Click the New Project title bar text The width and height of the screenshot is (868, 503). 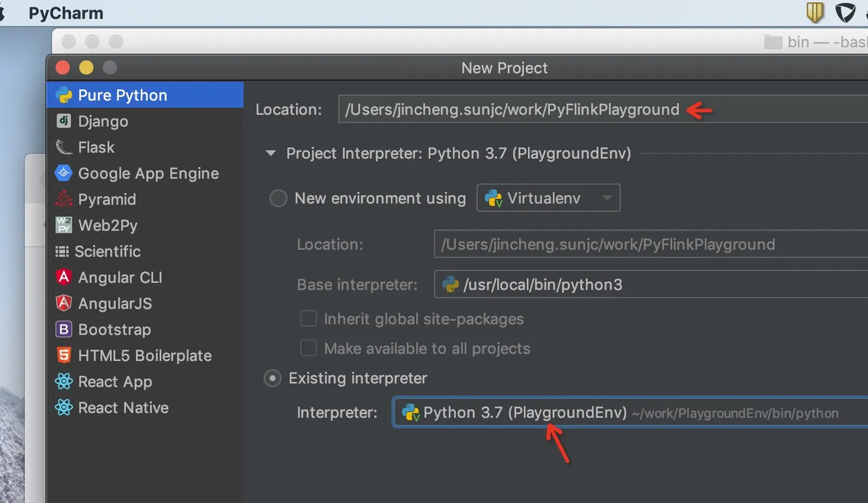[x=505, y=68]
